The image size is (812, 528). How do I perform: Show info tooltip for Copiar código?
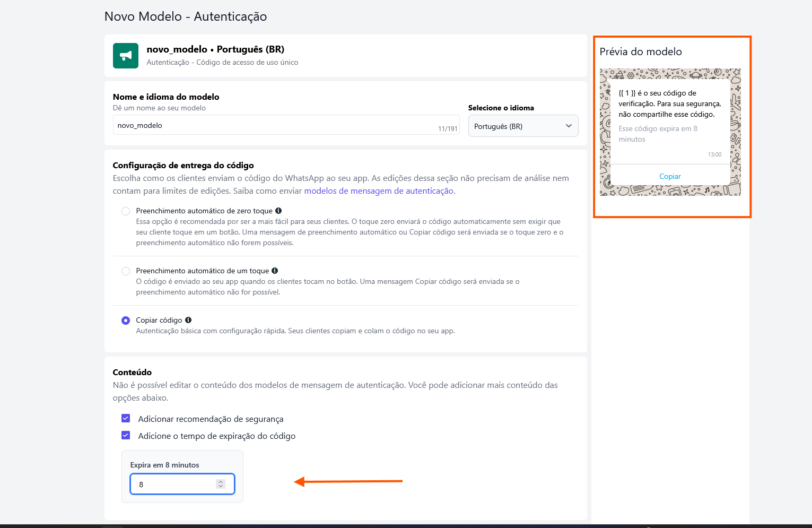(x=188, y=320)
